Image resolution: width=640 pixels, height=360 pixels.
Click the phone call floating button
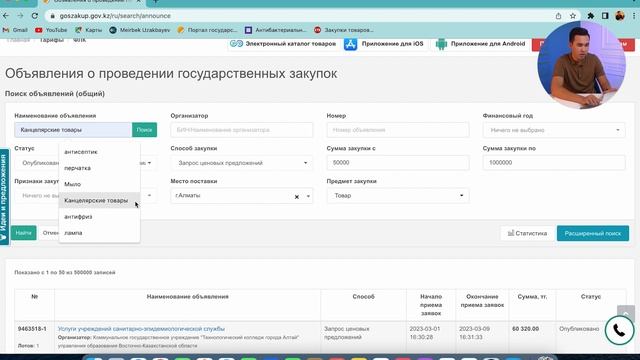(x=619, y=330)
